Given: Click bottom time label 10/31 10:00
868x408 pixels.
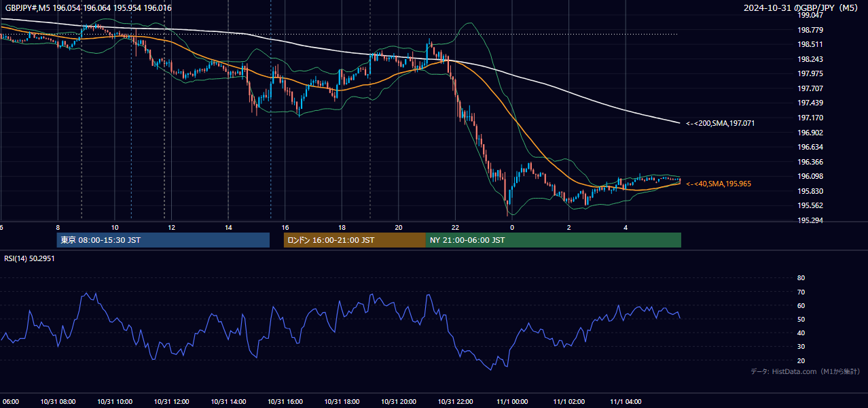Looking at the screenshot, I should [115, 401].
